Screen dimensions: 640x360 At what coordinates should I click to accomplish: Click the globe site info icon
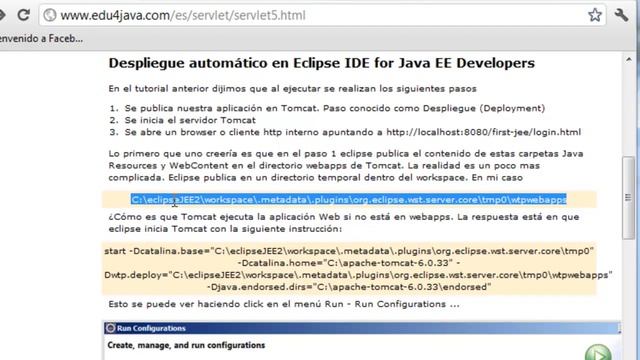[50, 16]
